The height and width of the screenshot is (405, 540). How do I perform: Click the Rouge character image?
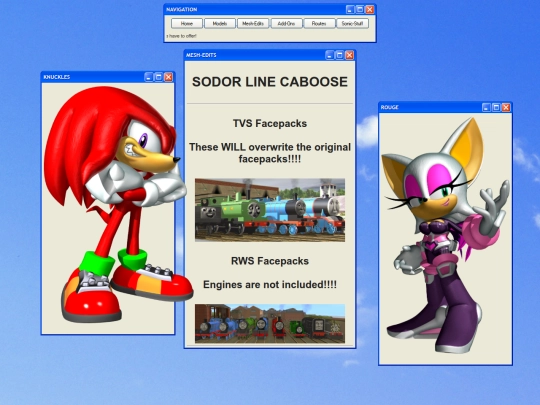[x=445, y=236]
